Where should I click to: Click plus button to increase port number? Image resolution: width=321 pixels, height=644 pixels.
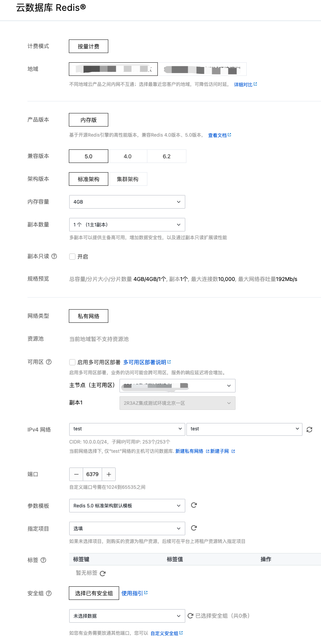pos(109,474)
